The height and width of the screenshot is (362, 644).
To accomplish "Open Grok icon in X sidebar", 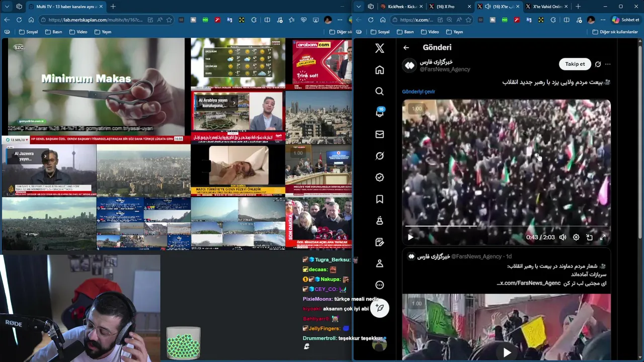I will point(379,156).
